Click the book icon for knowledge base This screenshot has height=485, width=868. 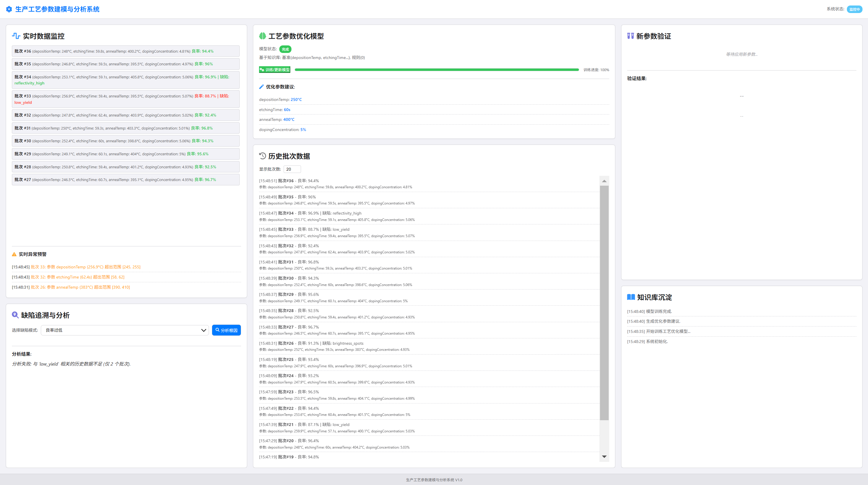[x=631, y=297]
